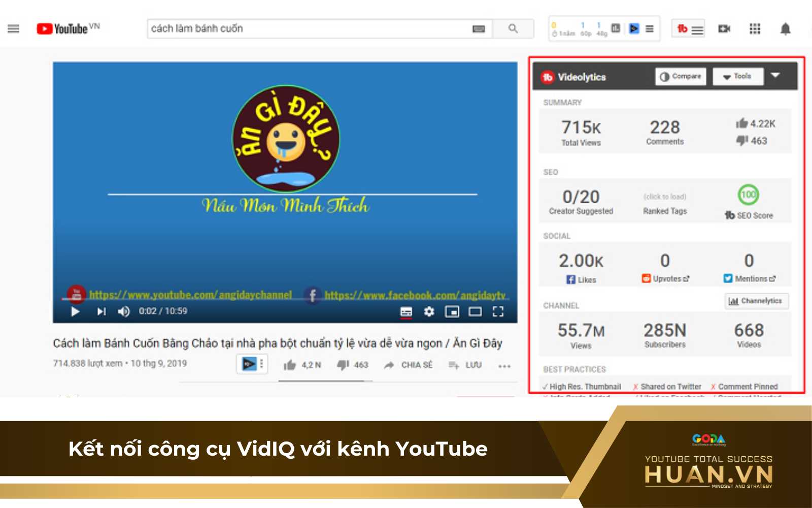Click the vidIQ button beside the view count
The image size is (812, 508).
pos(249,364)
